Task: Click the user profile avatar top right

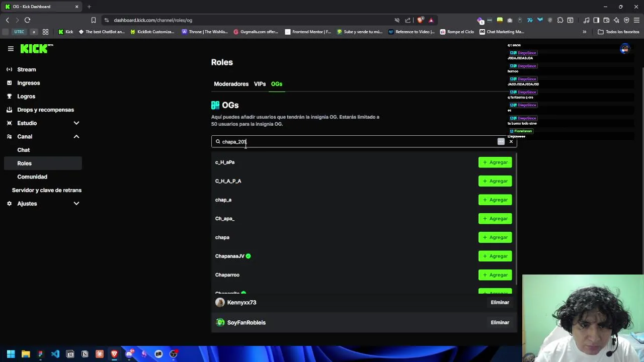Action: click(x=624, y=49)
